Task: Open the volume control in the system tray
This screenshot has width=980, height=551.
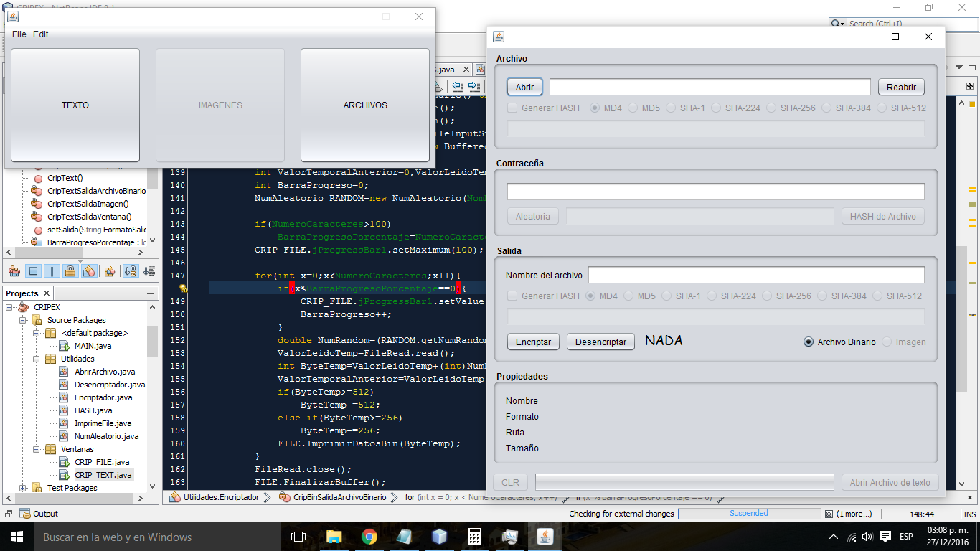Action: pos(867,537)
